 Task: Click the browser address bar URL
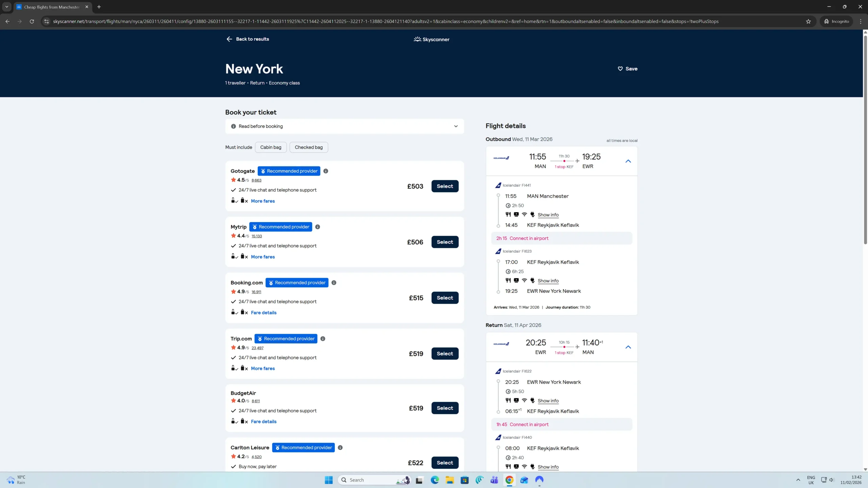[385, 21]
